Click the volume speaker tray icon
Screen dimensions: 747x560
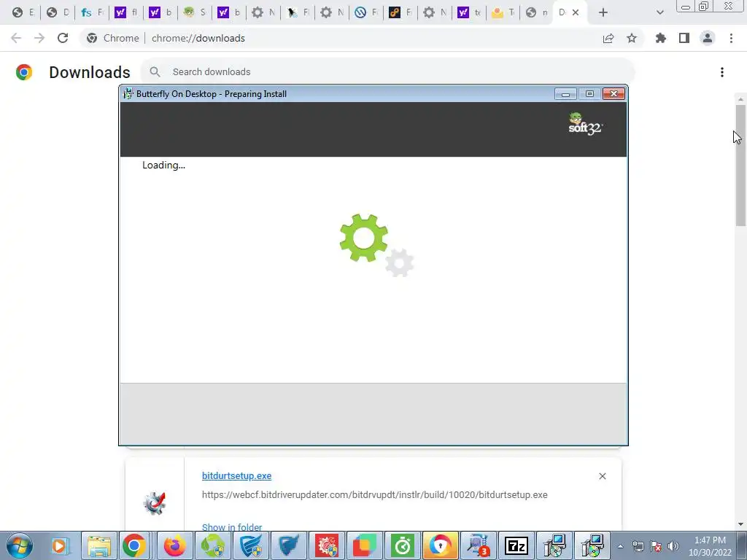673,546
